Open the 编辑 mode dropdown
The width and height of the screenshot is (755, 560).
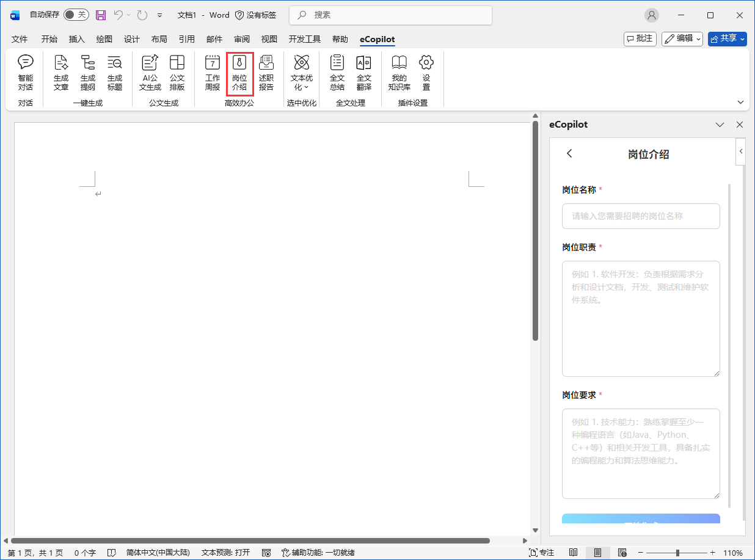(x=682, y=38)
